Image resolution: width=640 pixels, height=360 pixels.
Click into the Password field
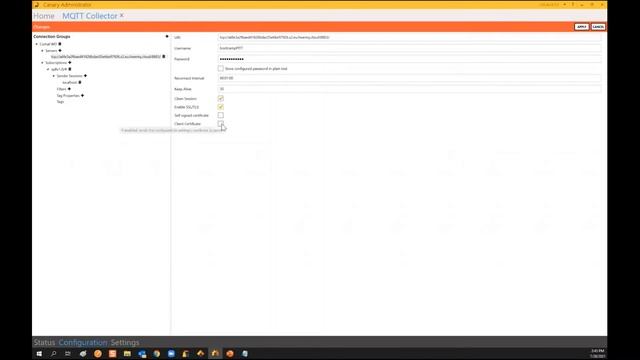pos(409,59)
